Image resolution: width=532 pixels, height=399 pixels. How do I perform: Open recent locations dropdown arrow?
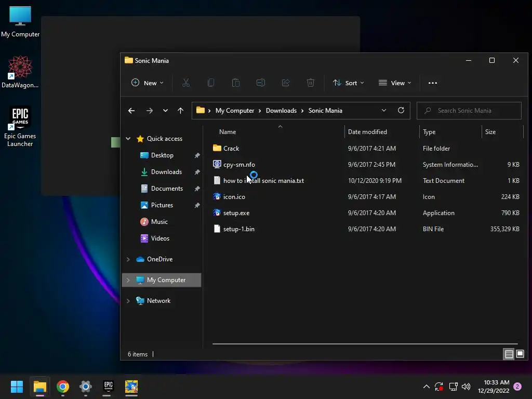coord(165,111)
